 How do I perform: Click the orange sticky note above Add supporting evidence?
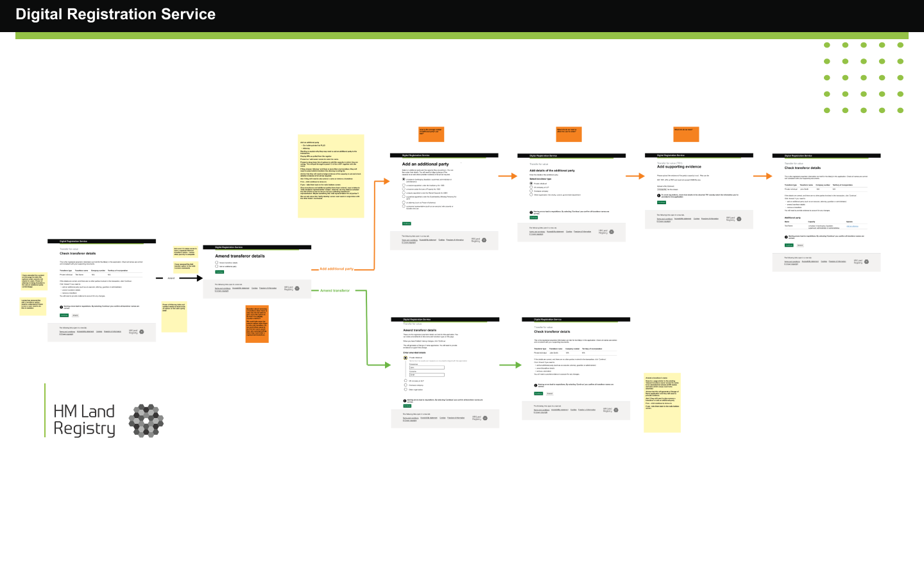point(686,134)
